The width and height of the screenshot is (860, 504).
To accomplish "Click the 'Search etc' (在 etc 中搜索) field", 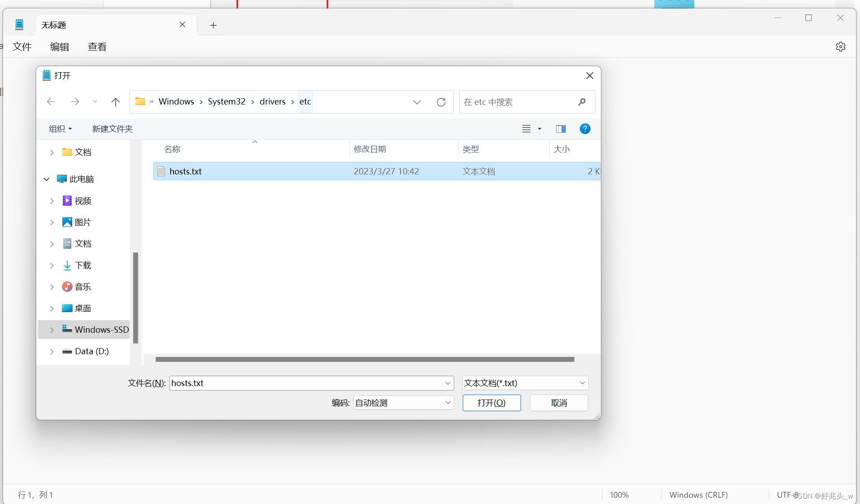I will (x=527, y=102).
